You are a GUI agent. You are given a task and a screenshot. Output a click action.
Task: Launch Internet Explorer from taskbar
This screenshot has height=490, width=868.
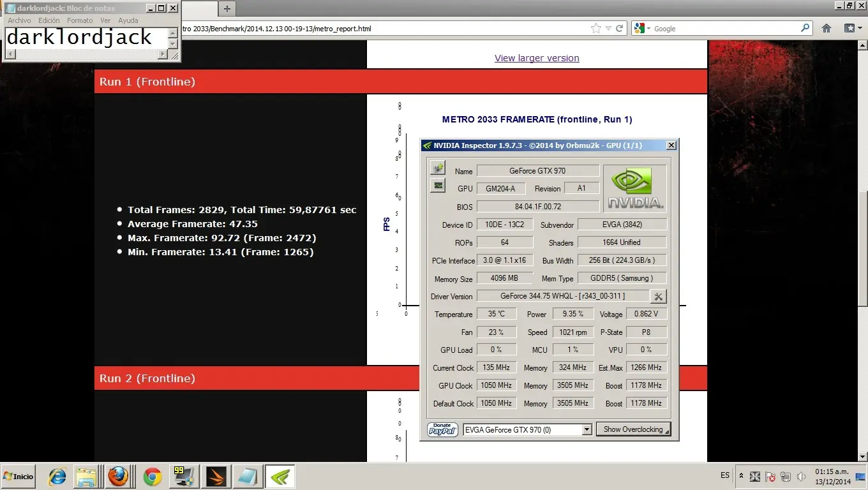(57, 477)
